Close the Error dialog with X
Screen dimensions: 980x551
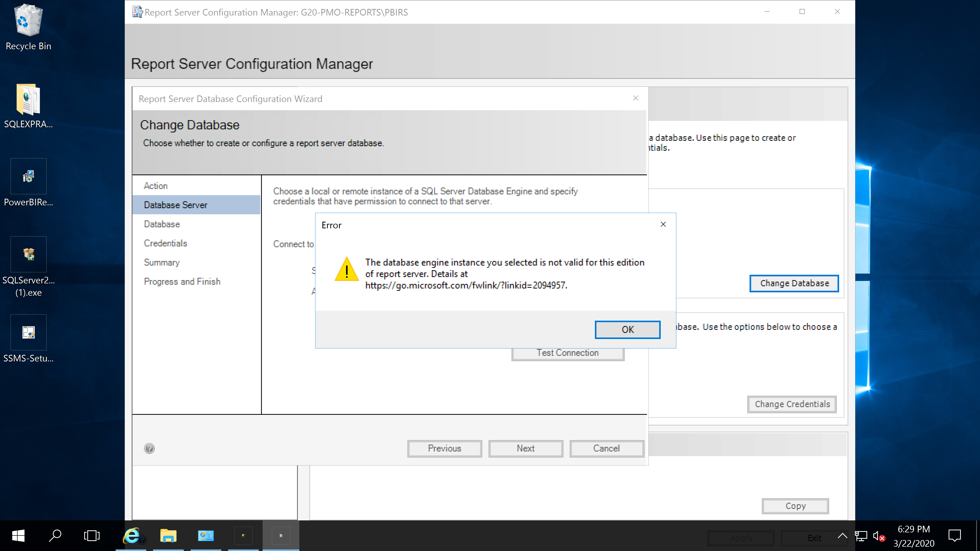[x=663, y=224]
